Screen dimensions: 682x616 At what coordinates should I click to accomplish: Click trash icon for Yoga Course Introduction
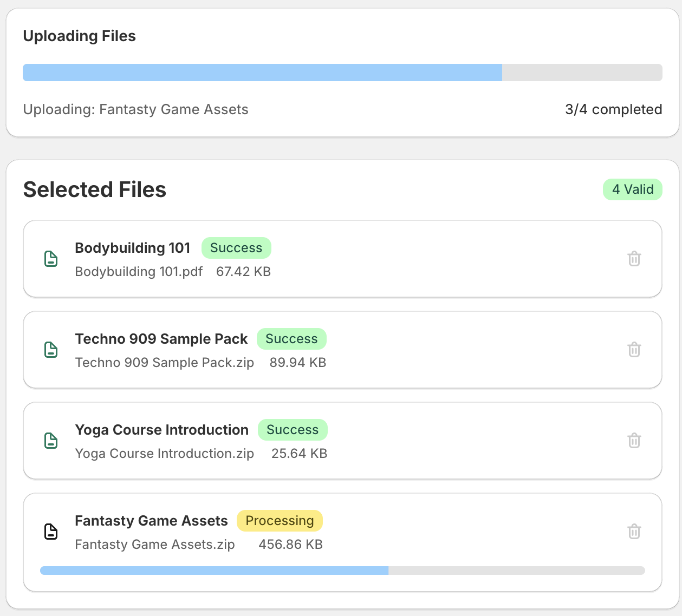click(x=634, y=441)
